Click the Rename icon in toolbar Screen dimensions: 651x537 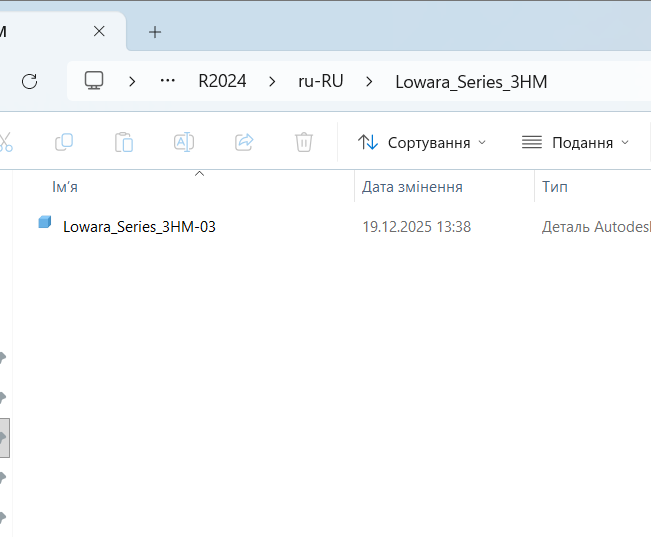184,142
